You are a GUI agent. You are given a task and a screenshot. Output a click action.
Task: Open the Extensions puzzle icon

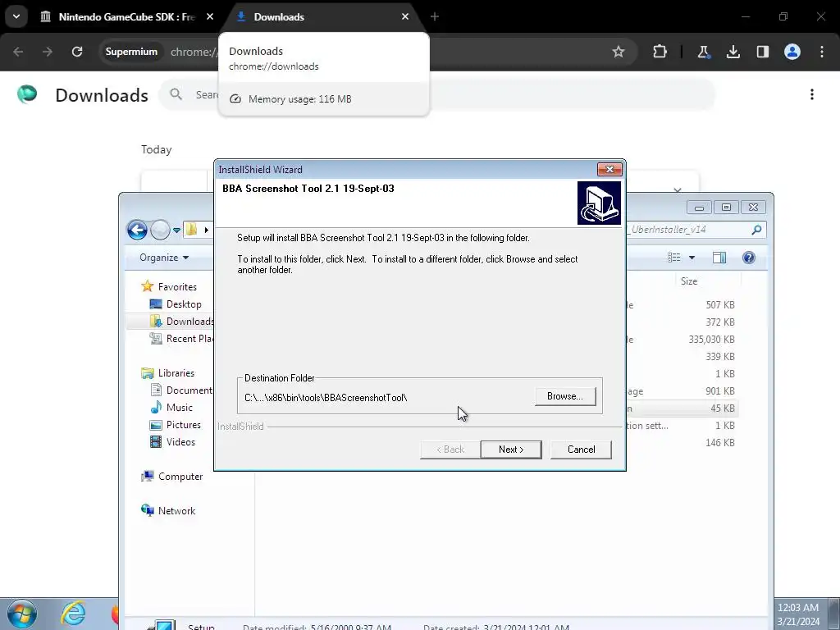pyautogui.click(x=660, y=52)
